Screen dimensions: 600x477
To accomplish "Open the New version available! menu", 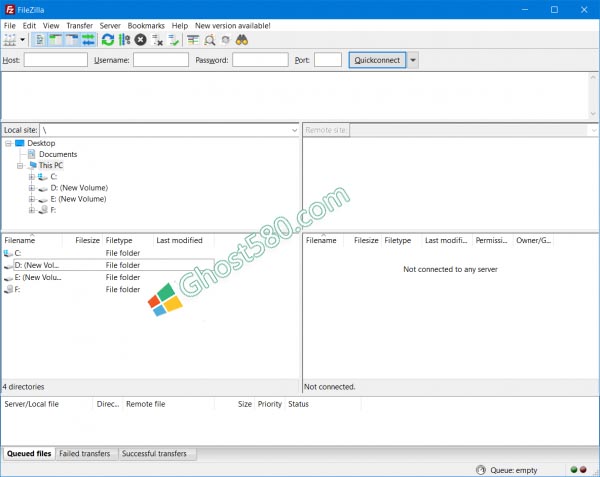I will click(233, 26).
